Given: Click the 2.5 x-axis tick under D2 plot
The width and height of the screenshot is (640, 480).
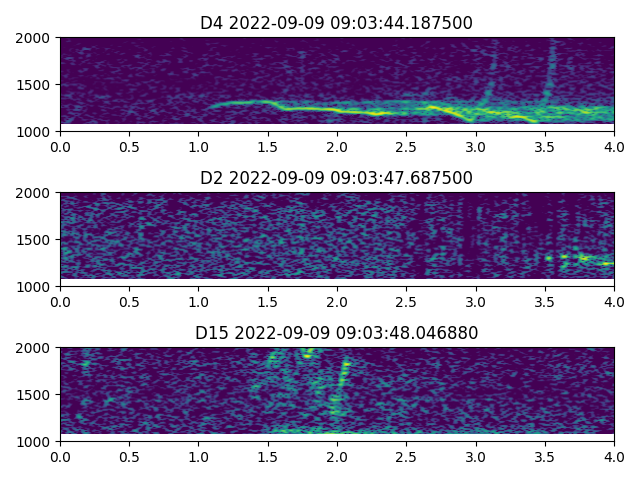Looking at the screenshot, I should point(406,302).
